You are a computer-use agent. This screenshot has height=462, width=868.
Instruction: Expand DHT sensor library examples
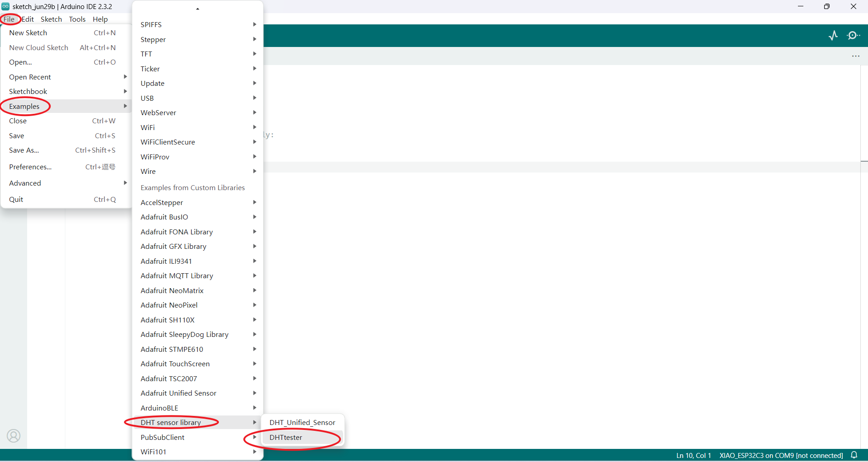point(198,422)
